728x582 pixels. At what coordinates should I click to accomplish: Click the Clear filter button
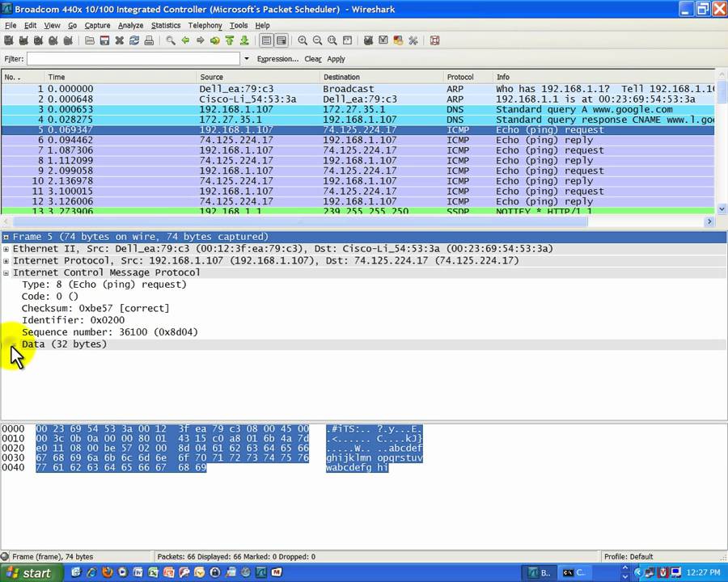312,59
